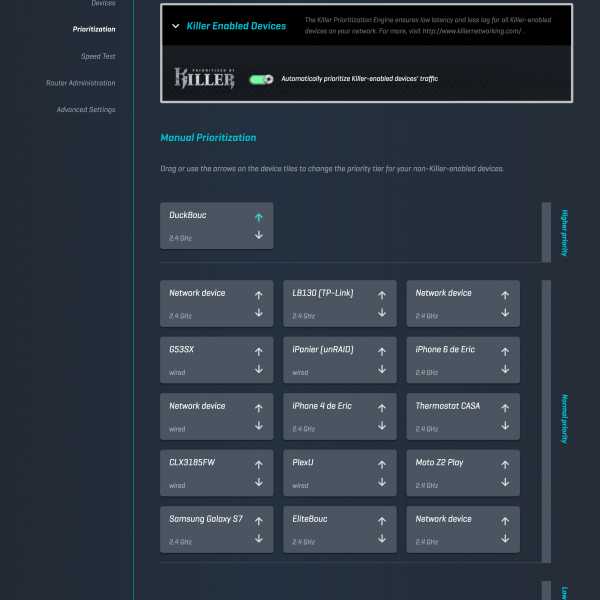600x600 pixels.
Task: Lower priority of Samsung Galaxy S7
Action: click(x=258, y=539)
